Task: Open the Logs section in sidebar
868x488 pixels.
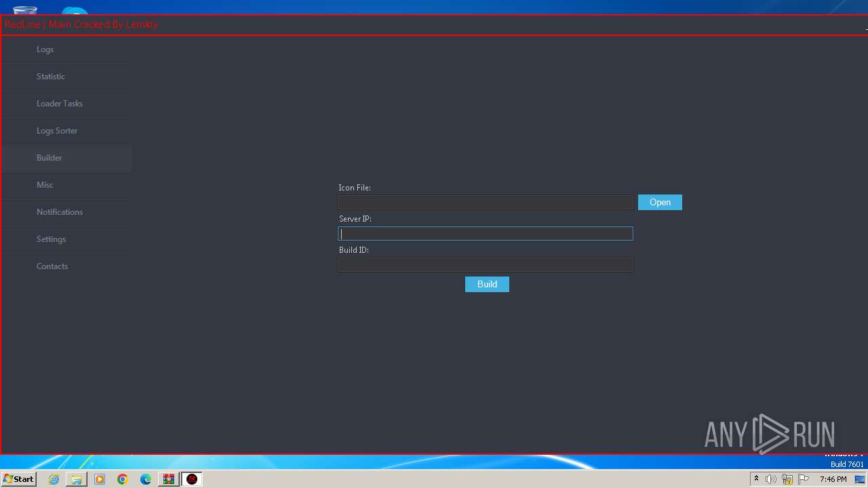Action: tap(66, 49)
